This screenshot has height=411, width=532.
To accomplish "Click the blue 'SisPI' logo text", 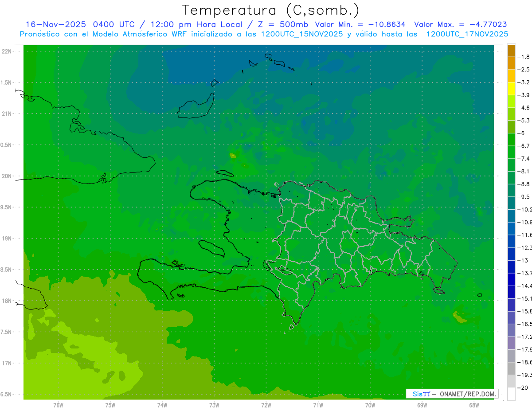I will (x=421, y=394).
